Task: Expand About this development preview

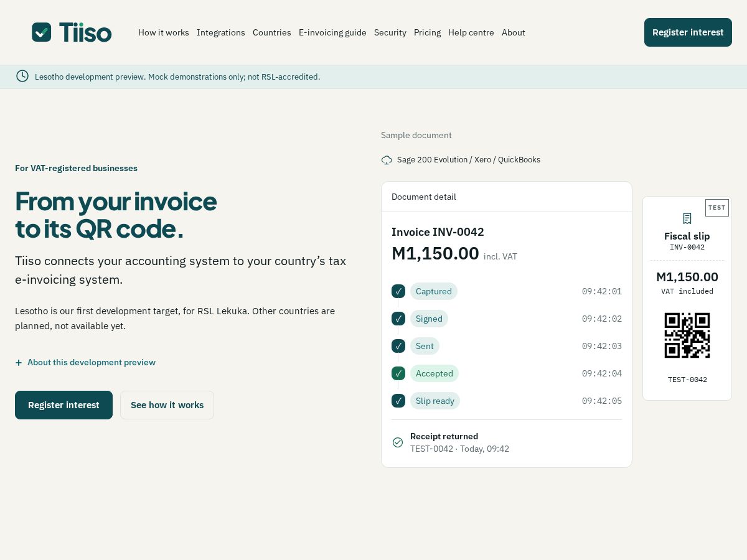Action: (x=85, y=362)
